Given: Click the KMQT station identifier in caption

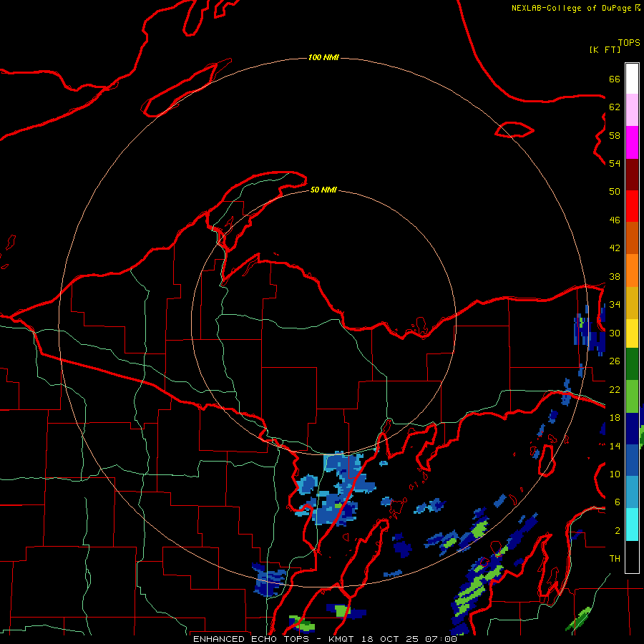Looking at the screenshot, I should click(341, 639).
